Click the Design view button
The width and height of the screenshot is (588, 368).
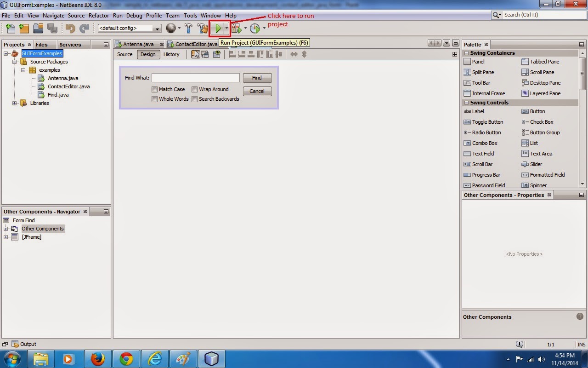click(148, 54)
